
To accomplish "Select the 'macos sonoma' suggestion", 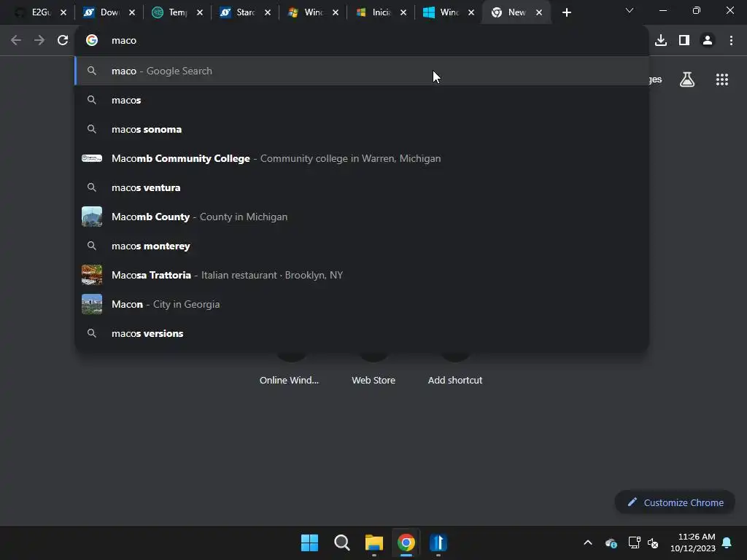I will click(x=362, y=129).
